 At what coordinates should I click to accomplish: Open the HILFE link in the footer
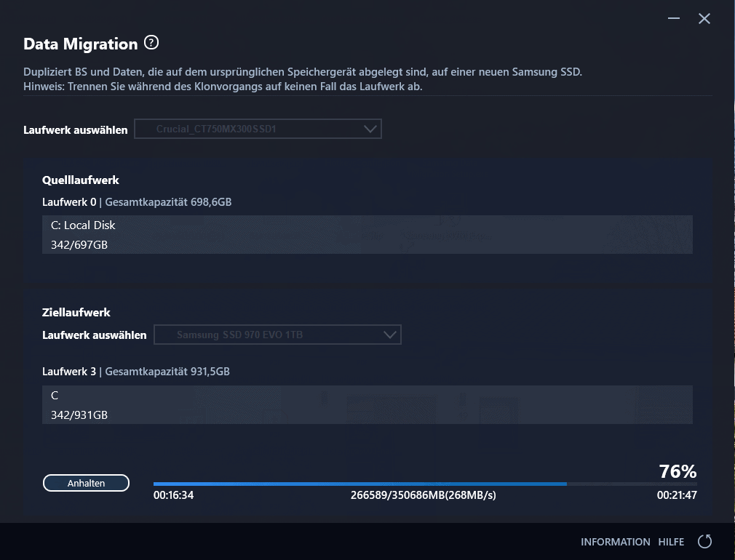click(671, 542)
